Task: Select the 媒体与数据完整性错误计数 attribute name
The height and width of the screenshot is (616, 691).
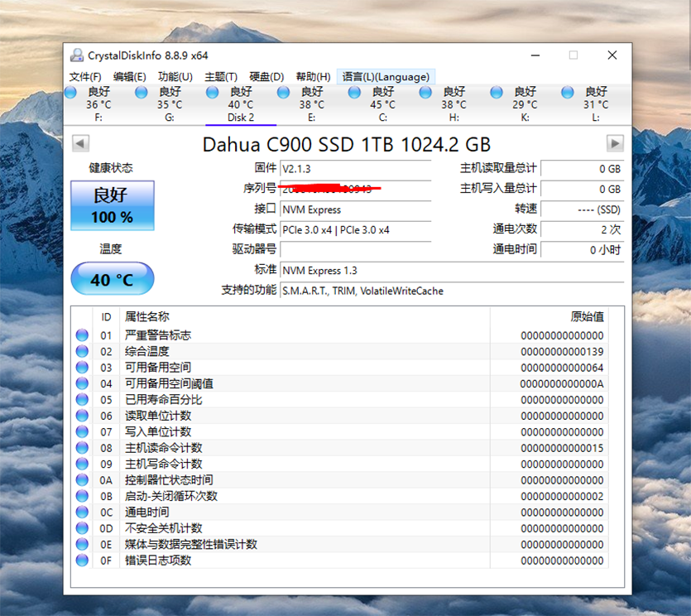Action: 191,544
